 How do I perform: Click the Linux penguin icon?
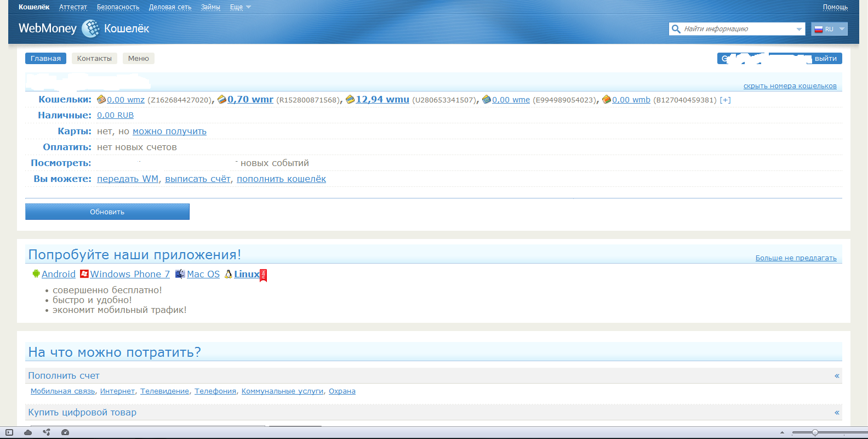(229, 274)
